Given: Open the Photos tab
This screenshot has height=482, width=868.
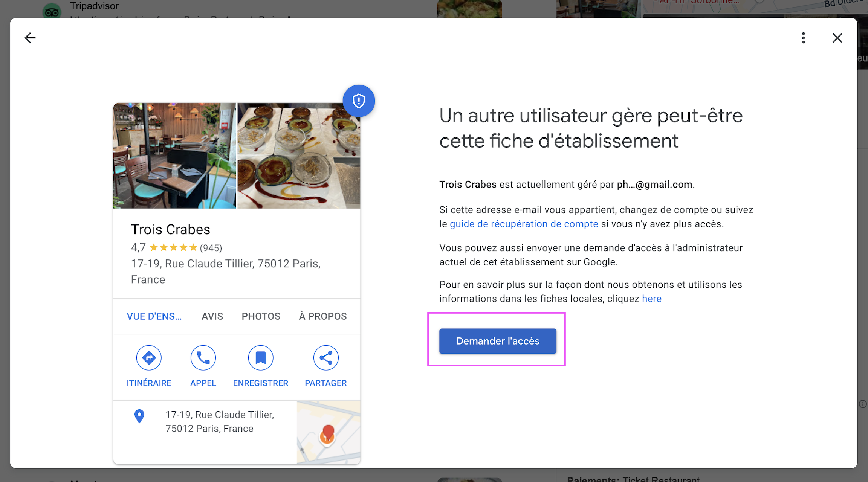Looking at the screenshot, I should [261, 316].
